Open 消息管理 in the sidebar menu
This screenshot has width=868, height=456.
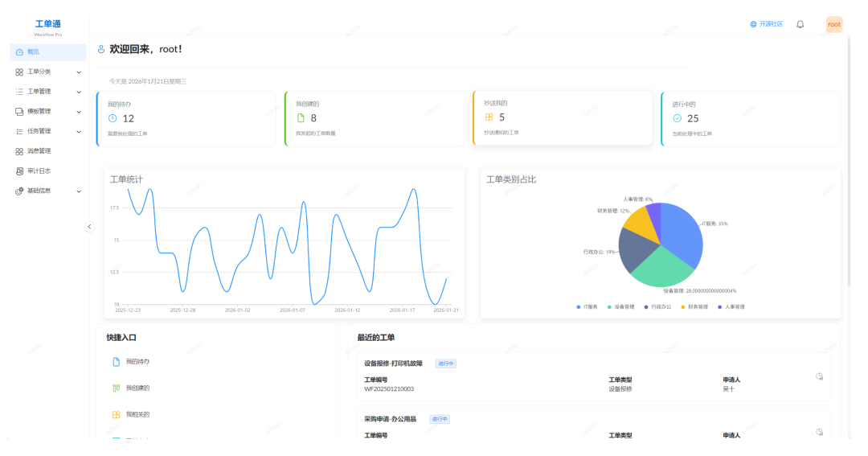click(48, 151)
